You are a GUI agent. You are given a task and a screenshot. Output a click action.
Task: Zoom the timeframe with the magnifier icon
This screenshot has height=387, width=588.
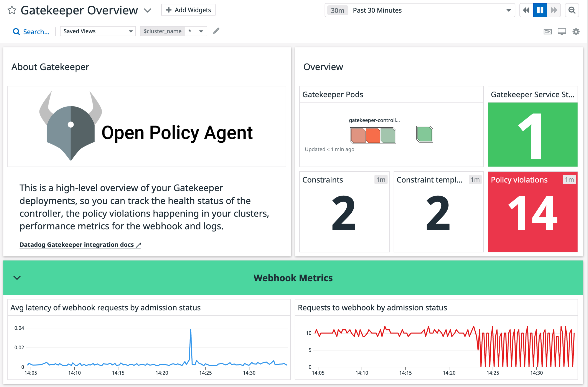[572, 10]
